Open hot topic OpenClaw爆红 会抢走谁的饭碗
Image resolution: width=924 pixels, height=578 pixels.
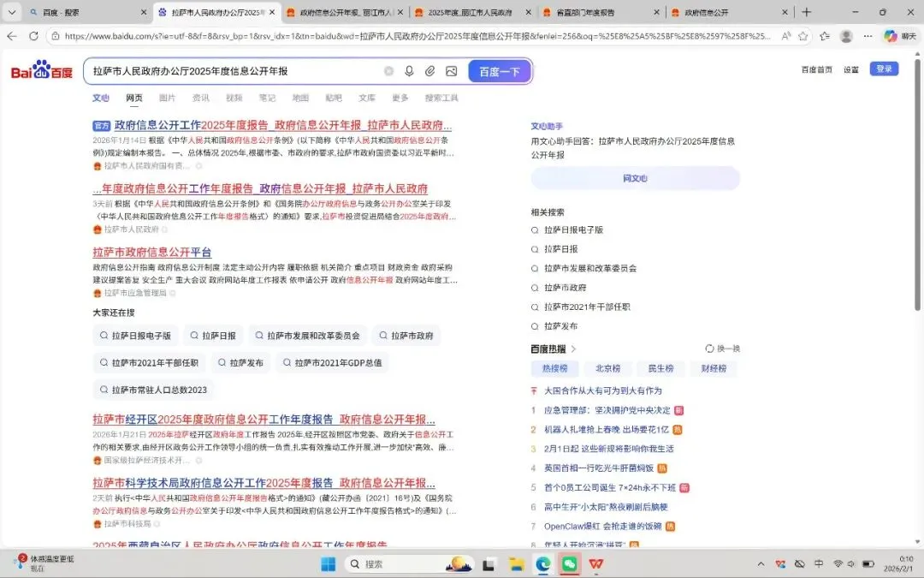coord(603,526)
